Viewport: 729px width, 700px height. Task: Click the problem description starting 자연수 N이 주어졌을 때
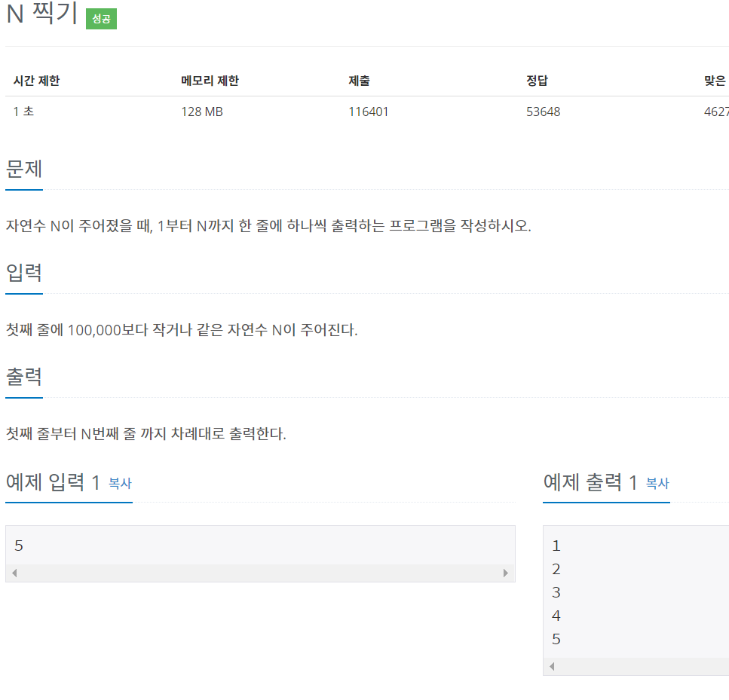pyautogui.click(x=268, y=226)
